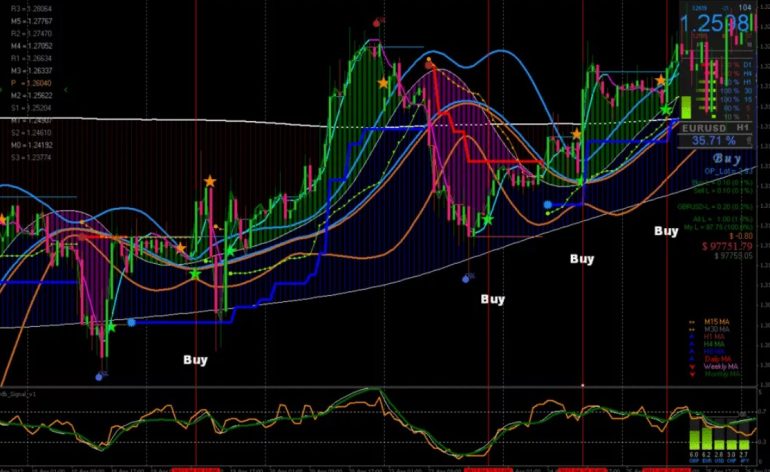Click the red dot marker above the highest candle

pyautogui.click(x=377, y=23)
